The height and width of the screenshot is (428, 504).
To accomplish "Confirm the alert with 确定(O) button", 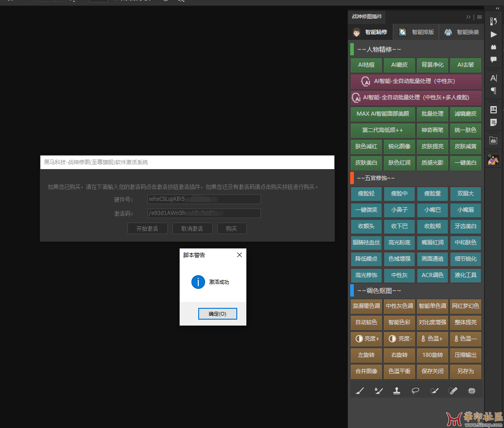I will (217, 314).
